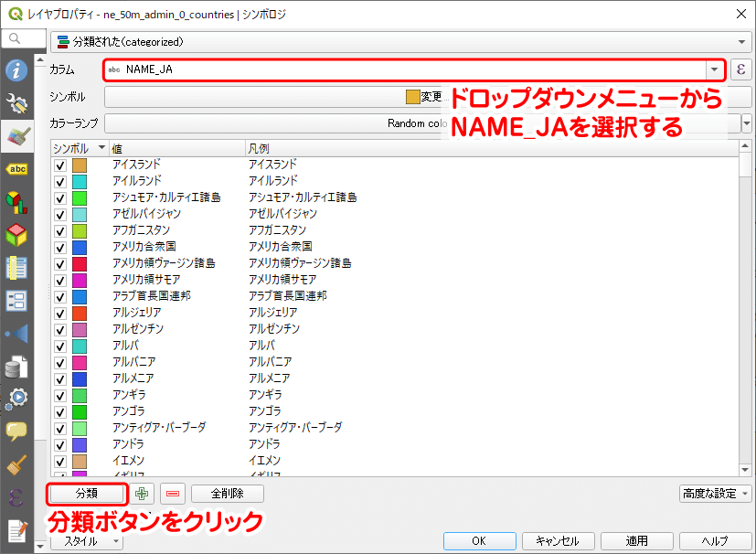
Task: Open the Variables epsilon tab icon
Action: tap(16, 497)
